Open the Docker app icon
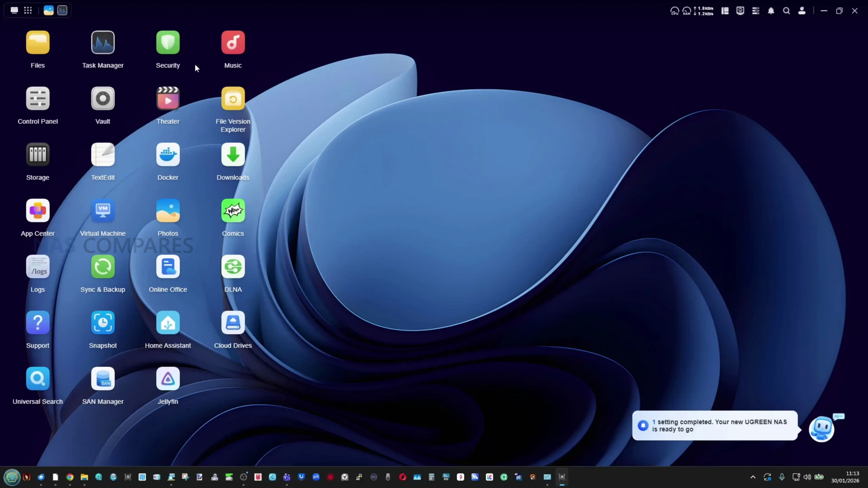This screenshot has height=488, width=868. [168, 155]
